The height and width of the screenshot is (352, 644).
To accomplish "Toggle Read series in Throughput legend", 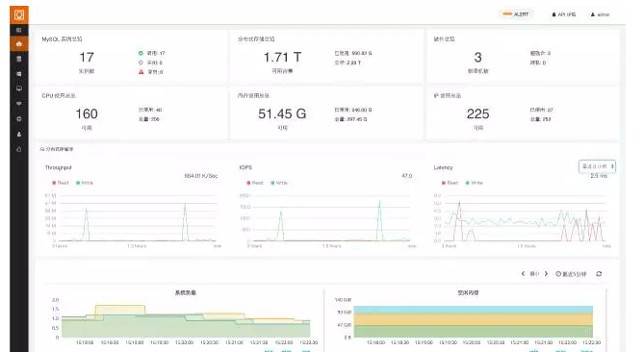I will [x=61, y=183].
